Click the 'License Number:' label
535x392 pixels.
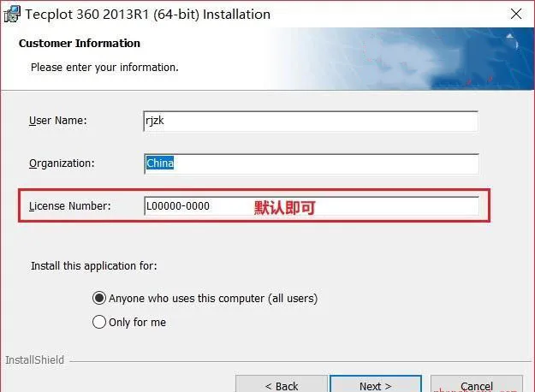pos(70,206)
